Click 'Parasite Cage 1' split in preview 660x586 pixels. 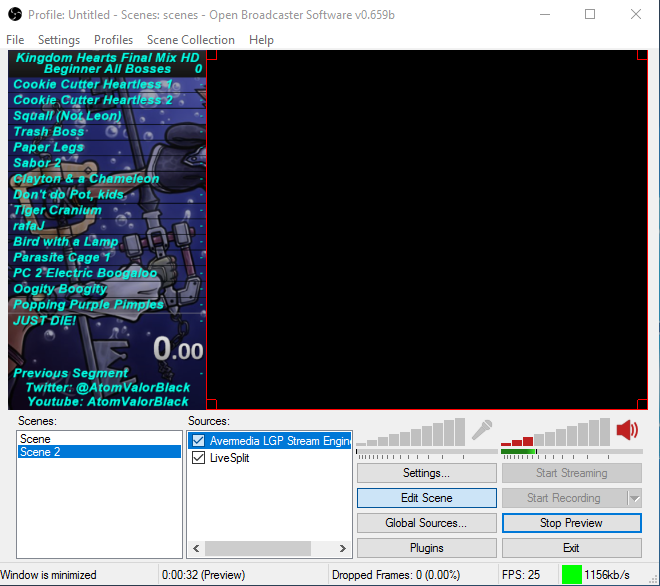(x=62, y=257)
